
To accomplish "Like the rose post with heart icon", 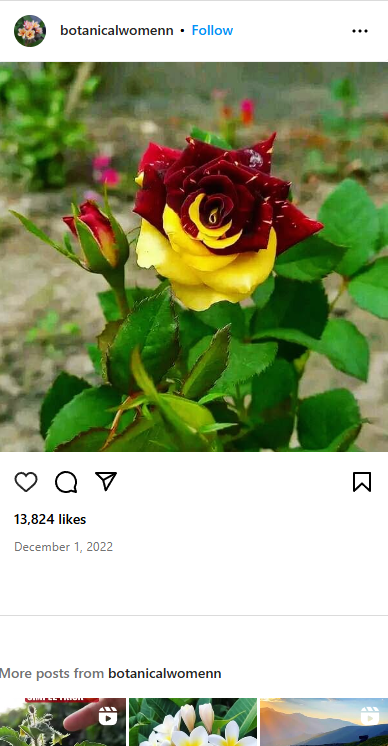I will [x=26, y=482].
